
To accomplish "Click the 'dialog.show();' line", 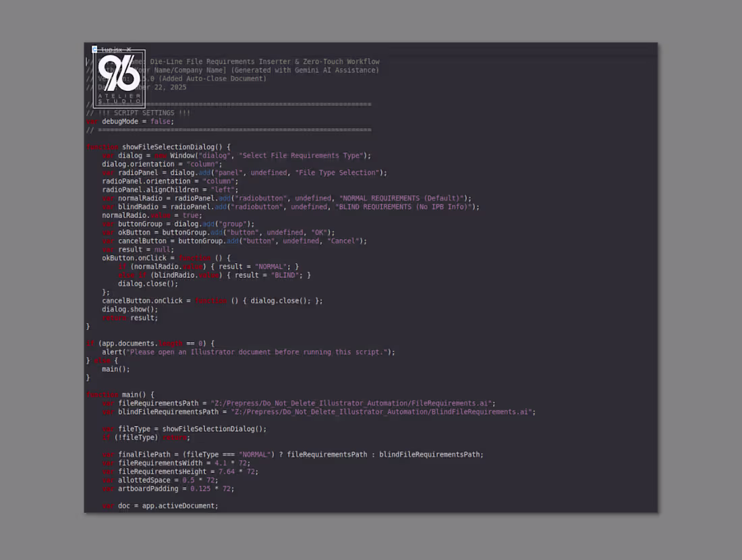I will pos(130,310).
